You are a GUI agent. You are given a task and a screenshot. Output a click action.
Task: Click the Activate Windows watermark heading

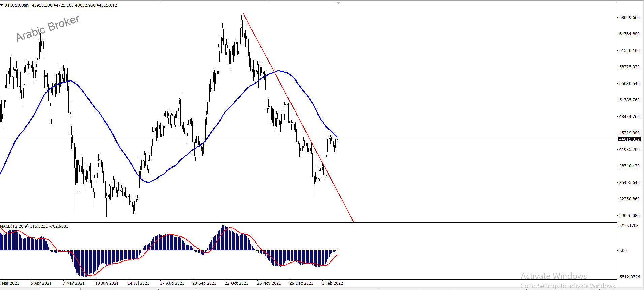point(554,276)
